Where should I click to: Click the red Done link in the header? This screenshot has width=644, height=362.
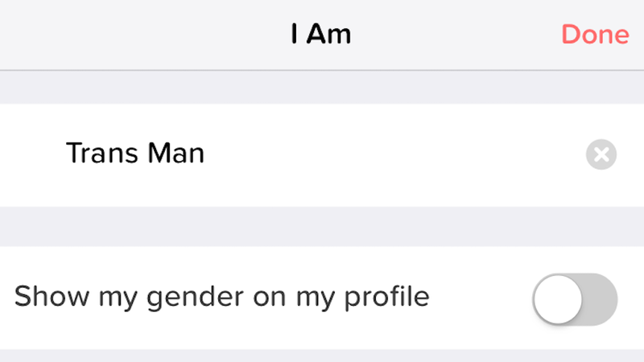(x=595, y=34)
